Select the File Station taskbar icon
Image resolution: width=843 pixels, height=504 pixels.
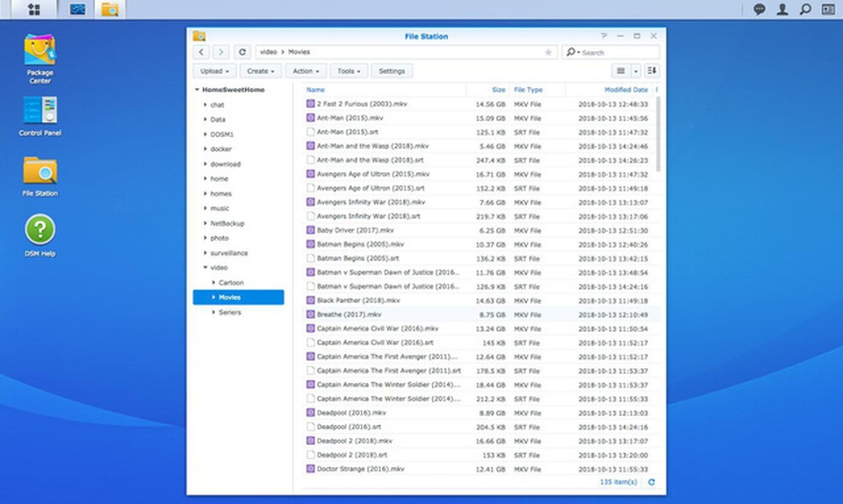[110, 9]
